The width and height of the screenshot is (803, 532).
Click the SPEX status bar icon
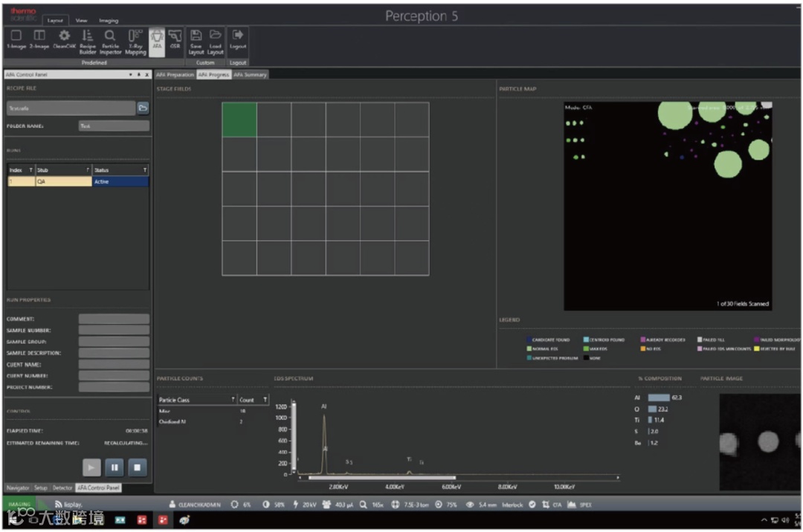[572, 505]
